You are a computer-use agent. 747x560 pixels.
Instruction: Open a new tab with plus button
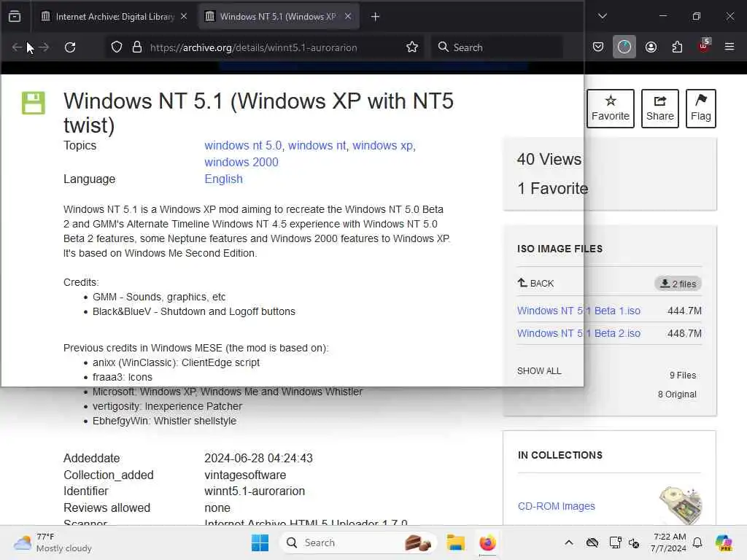pos(376,17)
